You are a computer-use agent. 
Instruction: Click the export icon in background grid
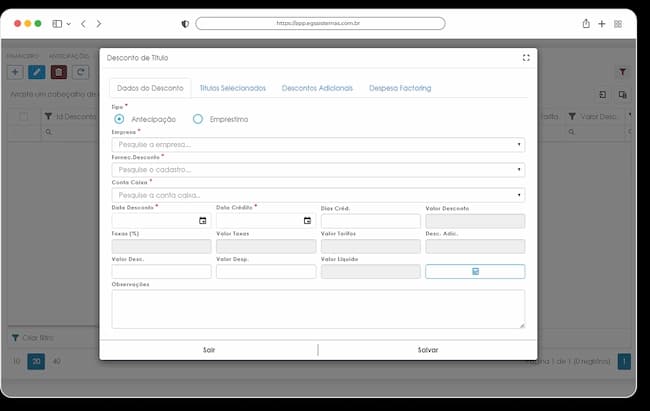click(x=603, y=95)
